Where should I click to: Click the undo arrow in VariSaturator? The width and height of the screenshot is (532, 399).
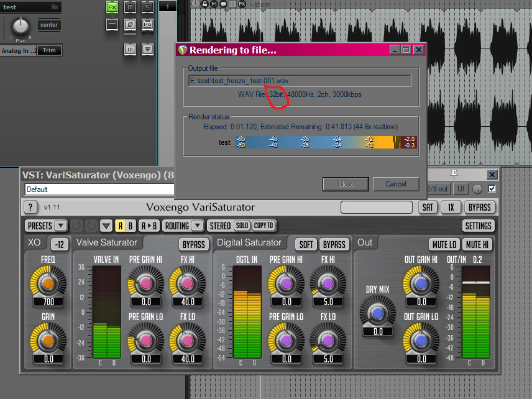[x=76, y=226]
